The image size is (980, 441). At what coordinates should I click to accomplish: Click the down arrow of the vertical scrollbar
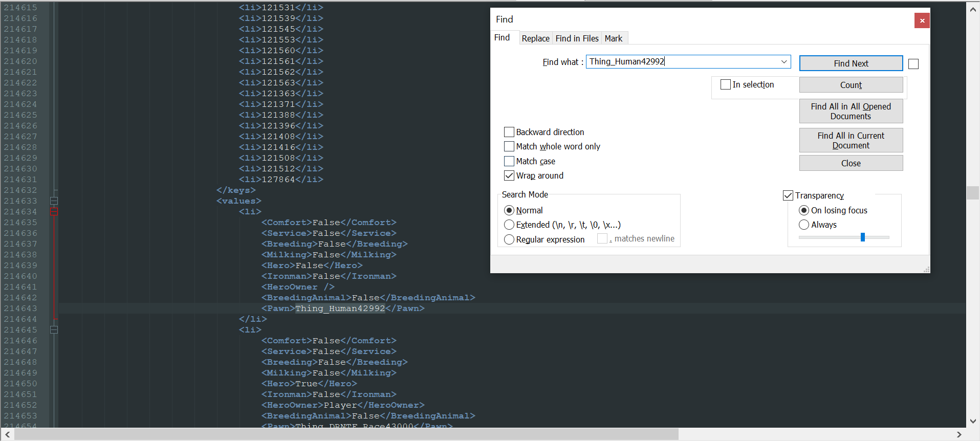coord(973,422)
